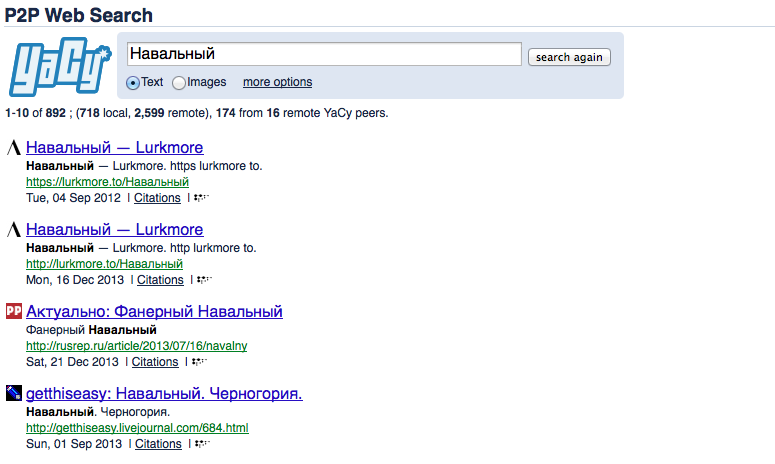
Task: Click the search query input field
Action: point(325,54)
